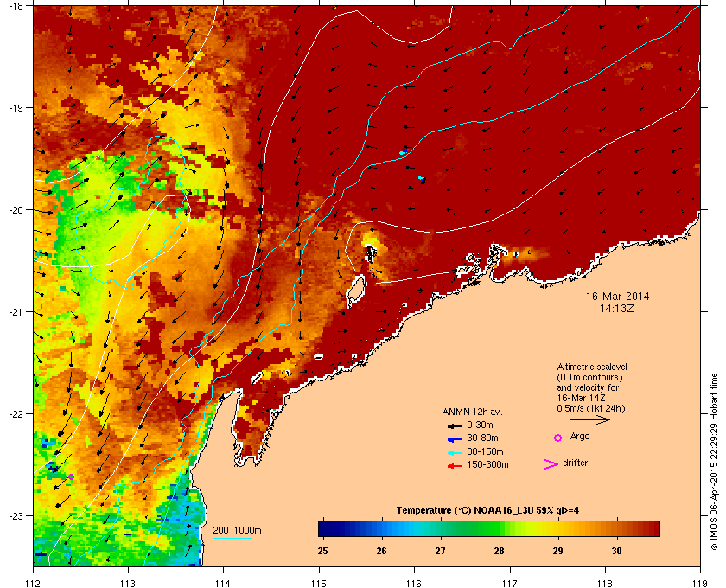Click the longitude axis label 116
This screenshot has width=726, height=588.
coord(414,584)
